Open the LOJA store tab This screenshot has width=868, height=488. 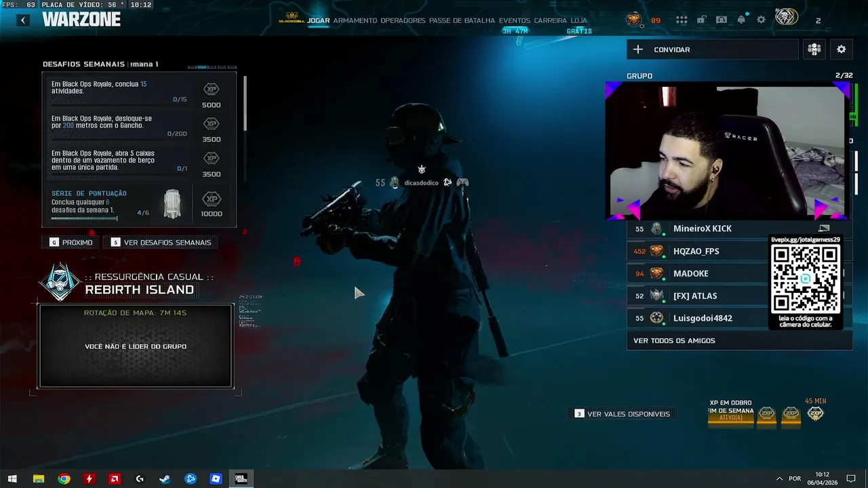click(578, 20)
